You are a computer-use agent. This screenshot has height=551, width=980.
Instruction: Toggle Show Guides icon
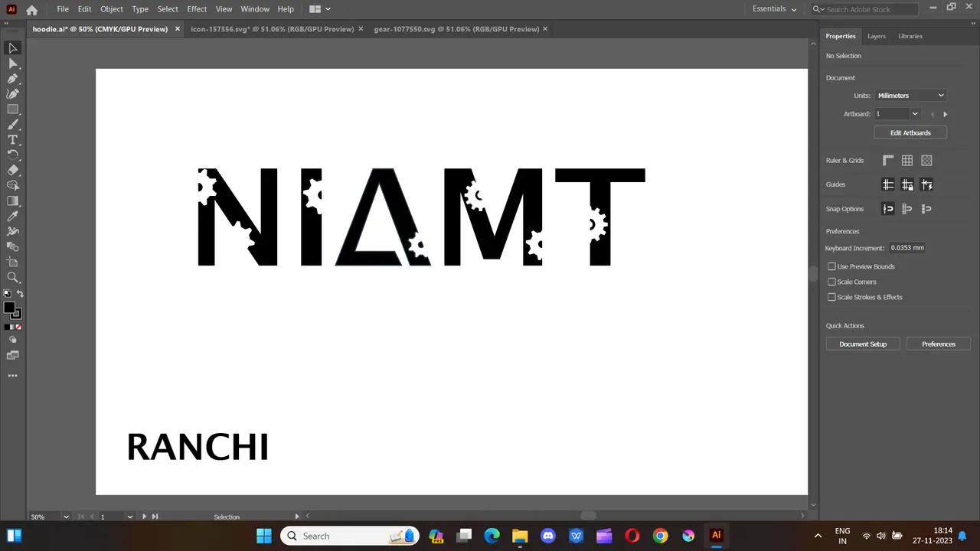(888, 184)
